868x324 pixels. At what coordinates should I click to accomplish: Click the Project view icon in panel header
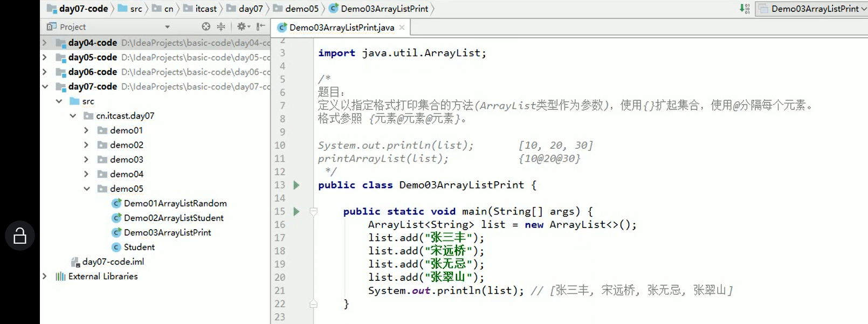pyautogui.click(x=52, y=26)
